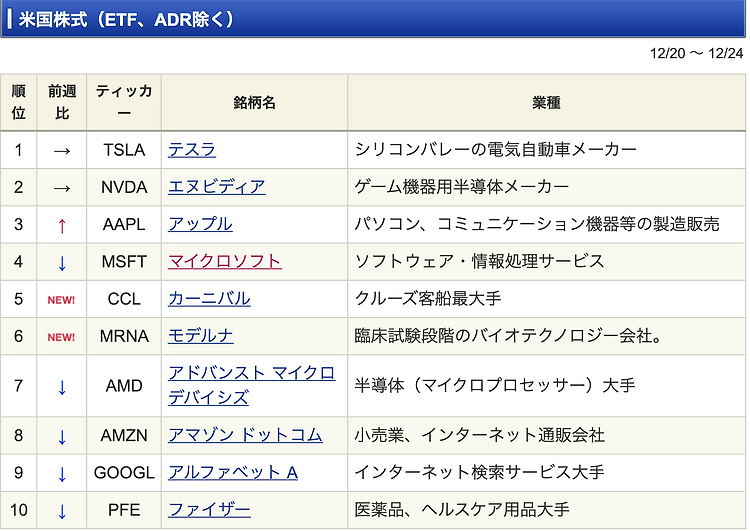Select the TSLA ticker cell
This screenshot has width=750, height=531.
124,150
